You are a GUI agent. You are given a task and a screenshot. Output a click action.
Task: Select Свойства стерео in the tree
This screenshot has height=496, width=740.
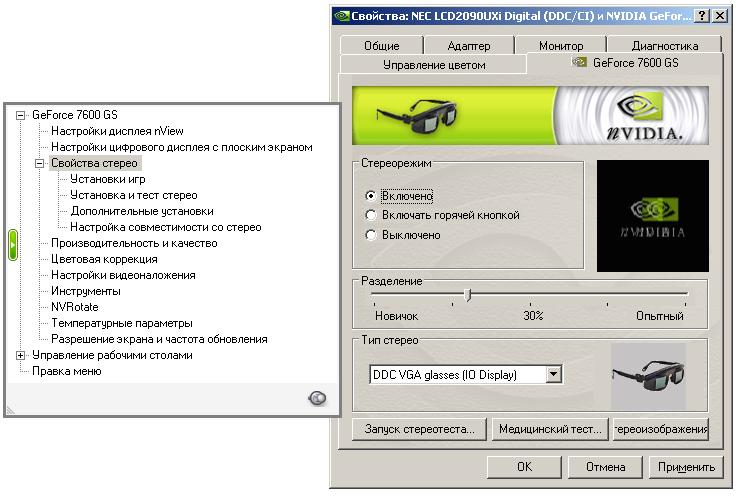(94, 163)
